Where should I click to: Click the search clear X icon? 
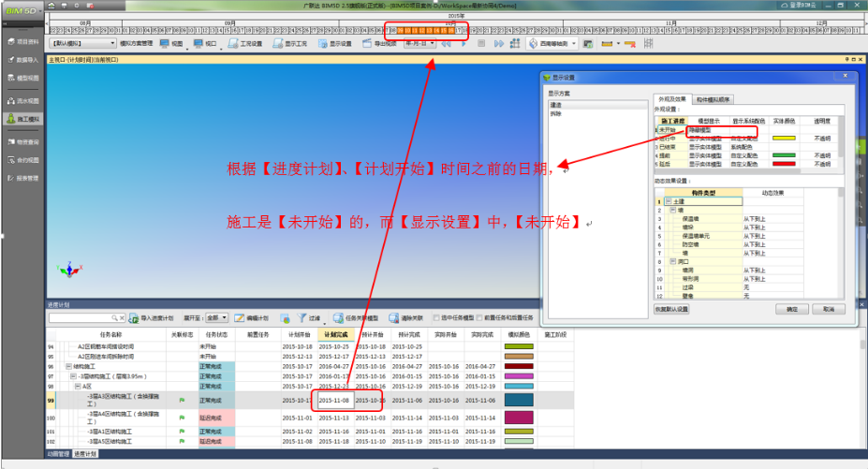[122, 318]
